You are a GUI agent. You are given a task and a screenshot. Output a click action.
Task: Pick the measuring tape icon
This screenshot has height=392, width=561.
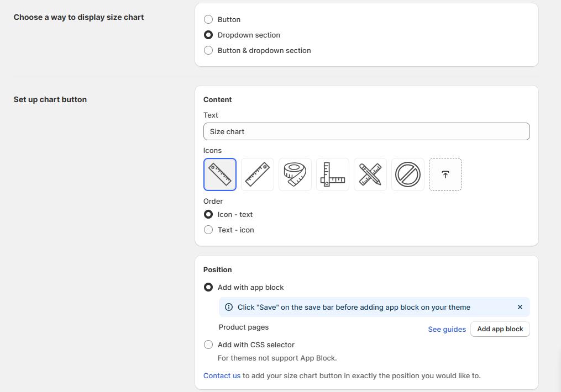(295, 174)
